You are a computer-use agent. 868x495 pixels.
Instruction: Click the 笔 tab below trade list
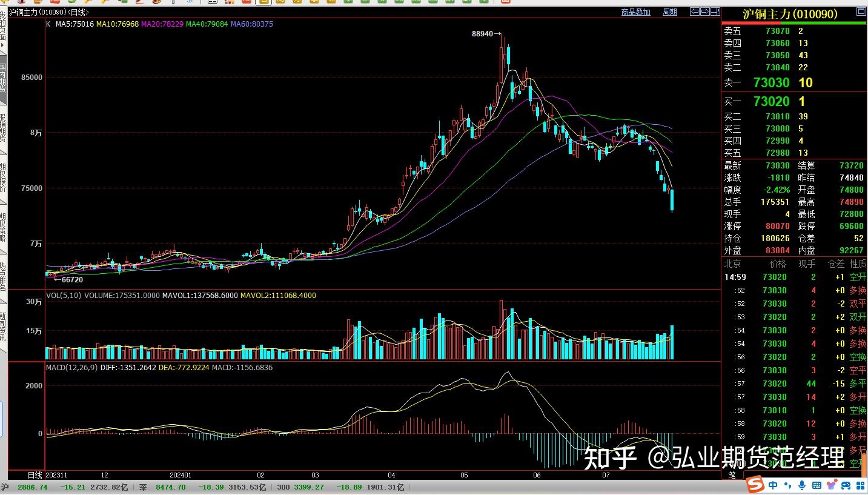pos(732,475)
